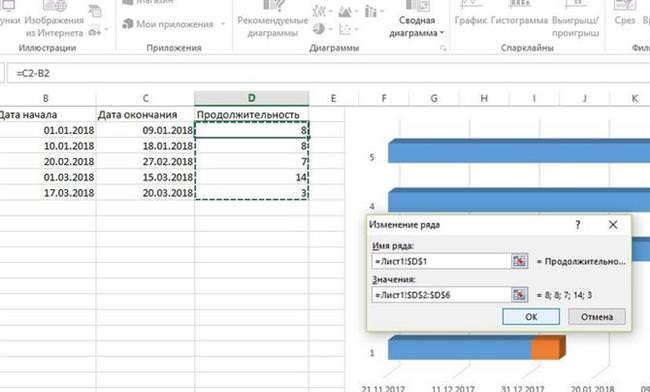Expand the area chart dropdown arrow
The height and width of the screenshot is (392, 650).
[357, 12]
